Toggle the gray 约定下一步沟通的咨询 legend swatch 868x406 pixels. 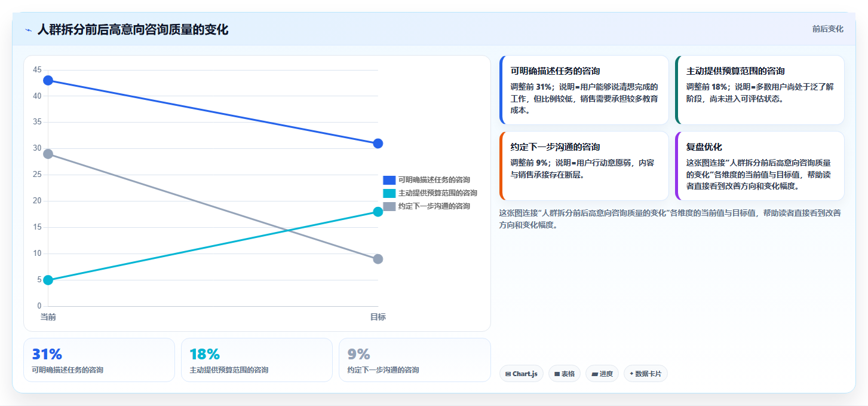pos(389,206)
